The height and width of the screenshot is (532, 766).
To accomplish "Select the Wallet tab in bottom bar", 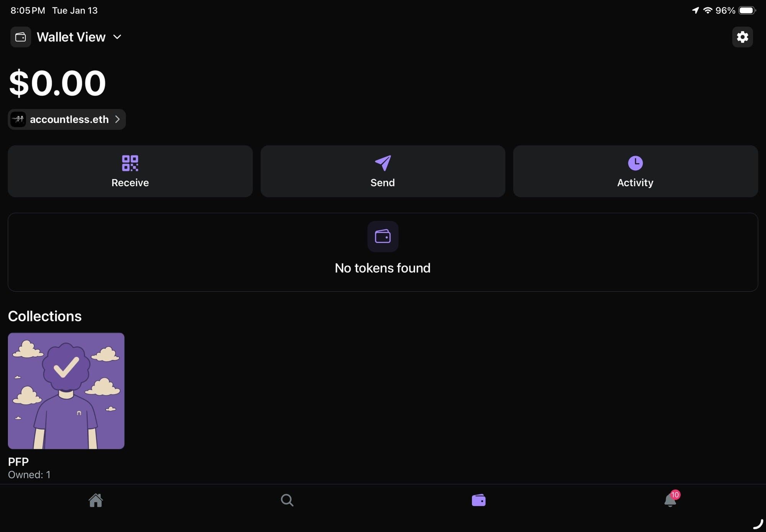I will (478, 500).
